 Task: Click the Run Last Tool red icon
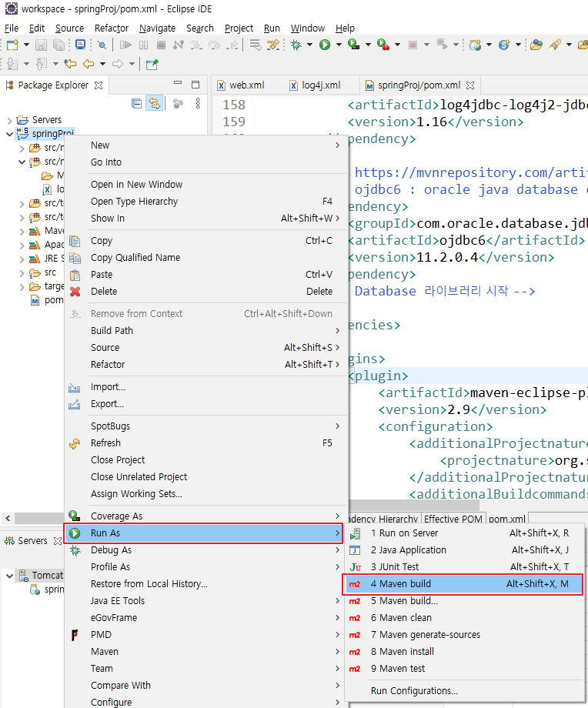click(x=383, y=45)
